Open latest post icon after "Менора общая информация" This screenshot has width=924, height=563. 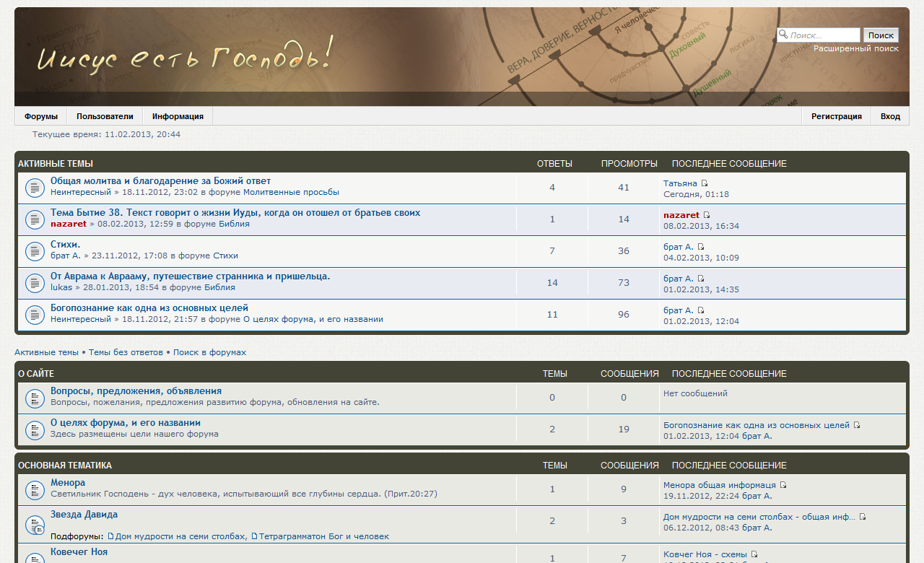pyautogui.click(x=783, y=485)
